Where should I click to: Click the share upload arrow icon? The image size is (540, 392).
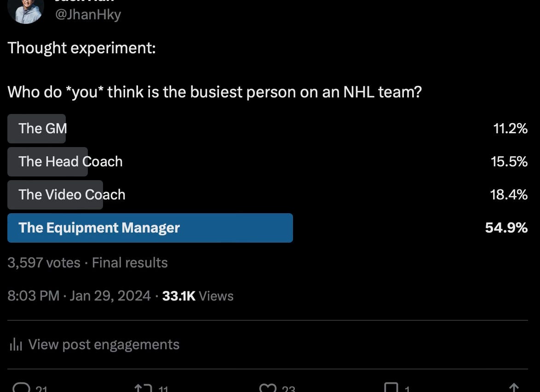tap(514, 387)
